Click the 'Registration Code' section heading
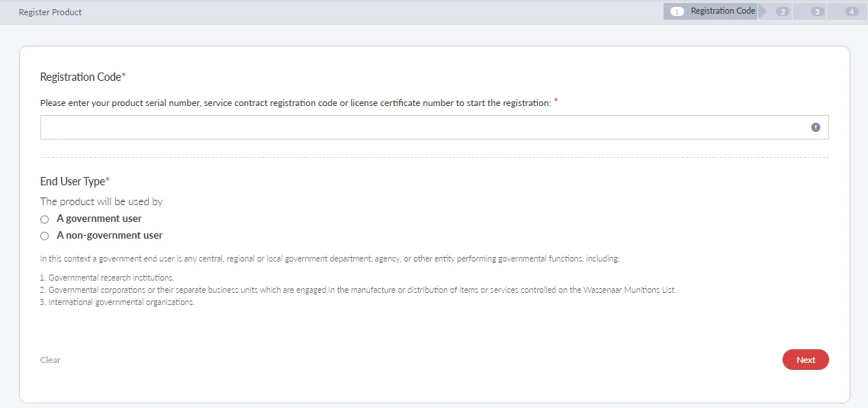The image size is (868, 408). pos(81,77)
